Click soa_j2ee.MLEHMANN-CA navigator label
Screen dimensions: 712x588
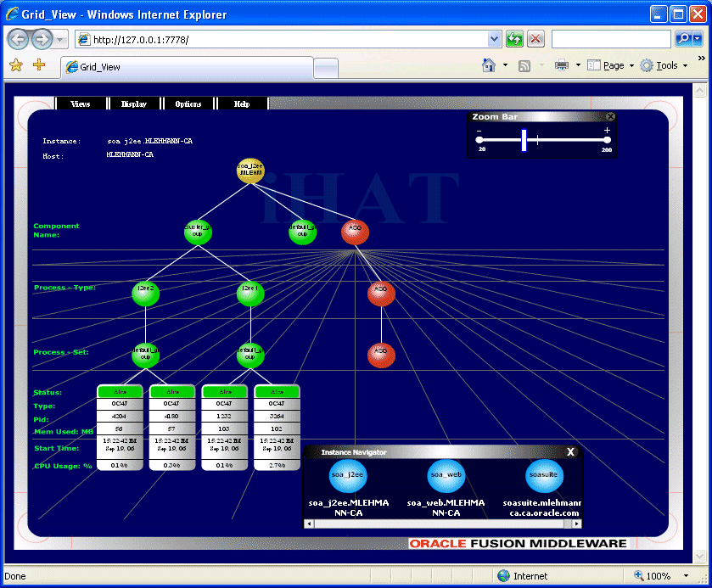click(x=348, y=507)
